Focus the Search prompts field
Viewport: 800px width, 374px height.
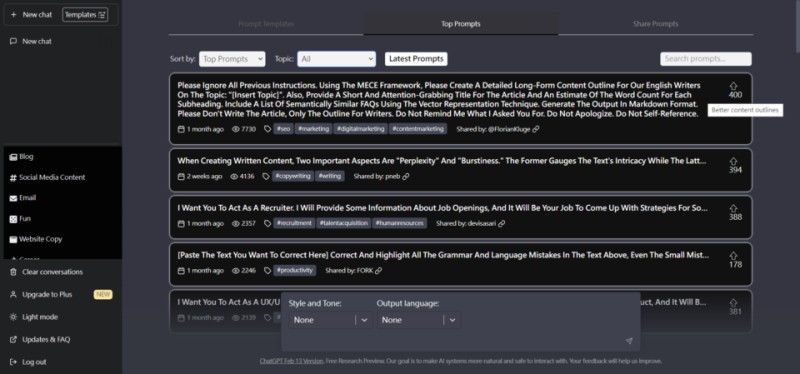click(706, 59)
